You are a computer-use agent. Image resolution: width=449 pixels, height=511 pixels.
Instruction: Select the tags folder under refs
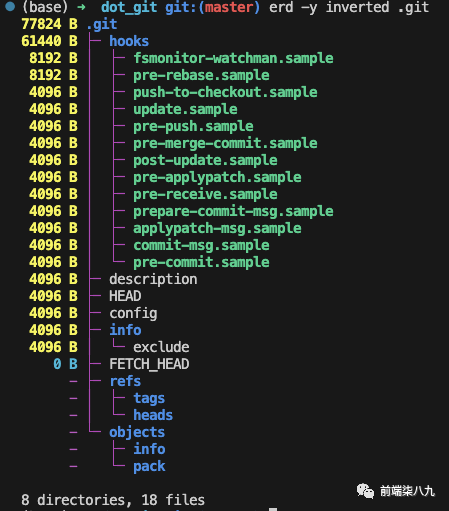(149, 398)
